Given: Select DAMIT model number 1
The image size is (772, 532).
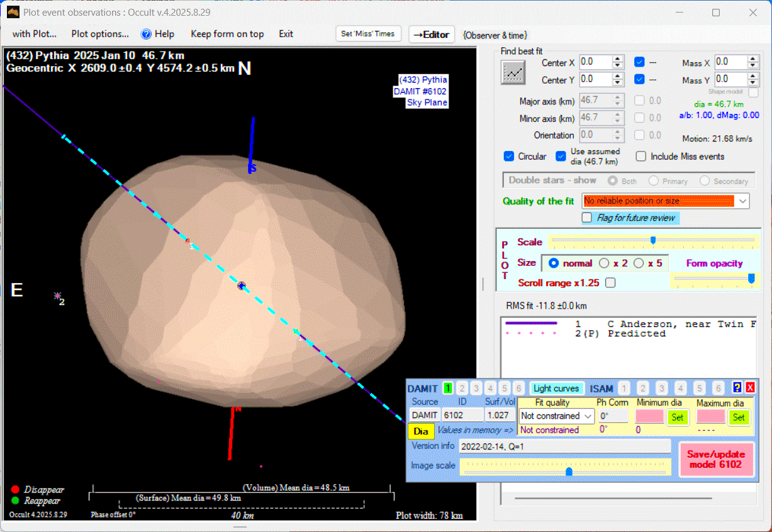Looking at the screenshot, I should point(448,389).
